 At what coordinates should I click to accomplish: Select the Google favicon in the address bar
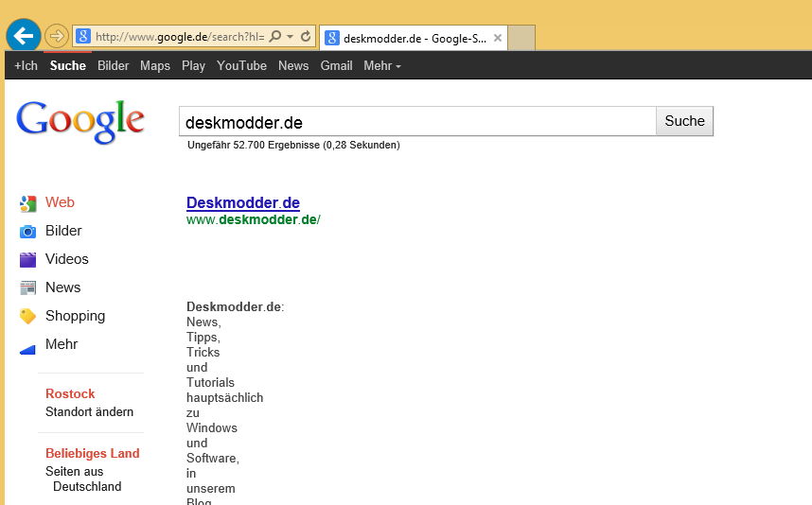pos(83,36)
